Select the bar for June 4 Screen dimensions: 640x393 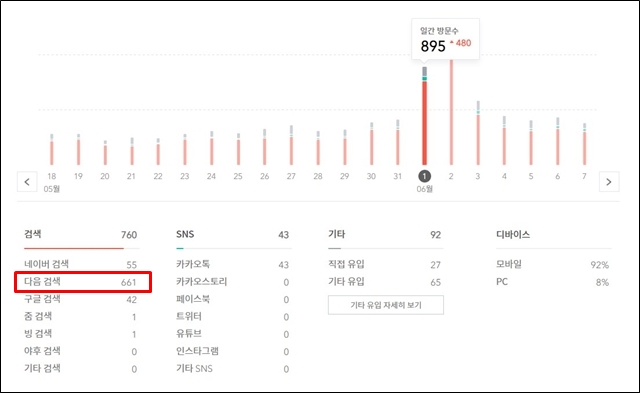[504, 140]
